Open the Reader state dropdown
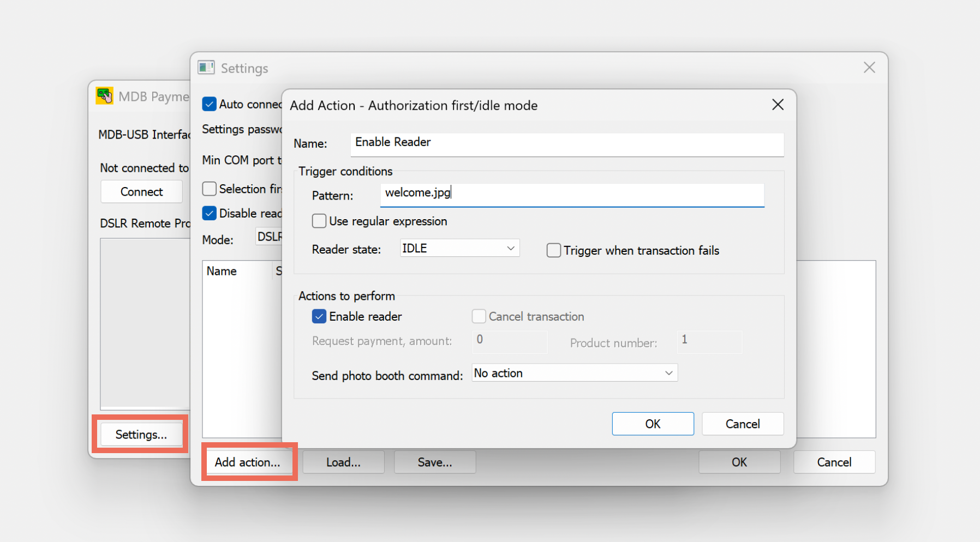Screen dimensions: 980x542 tap(459, 249)
